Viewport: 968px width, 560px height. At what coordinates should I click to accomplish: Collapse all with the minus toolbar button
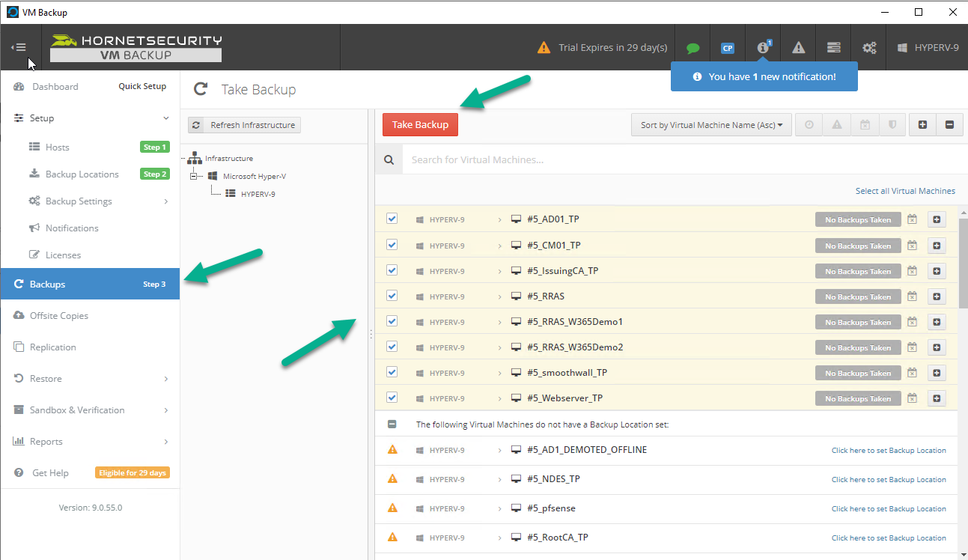click(949, 125)
